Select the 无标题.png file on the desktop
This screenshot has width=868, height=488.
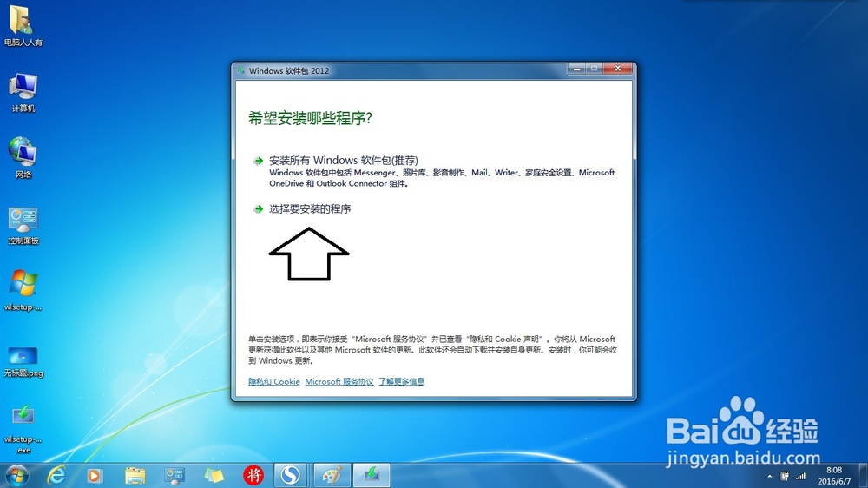[23, 362]
